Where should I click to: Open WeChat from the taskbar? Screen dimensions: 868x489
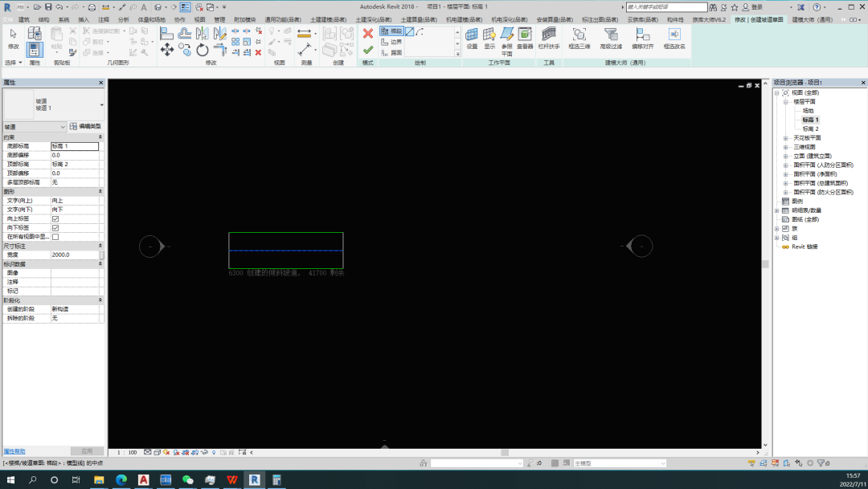click(x=187, y=479)
